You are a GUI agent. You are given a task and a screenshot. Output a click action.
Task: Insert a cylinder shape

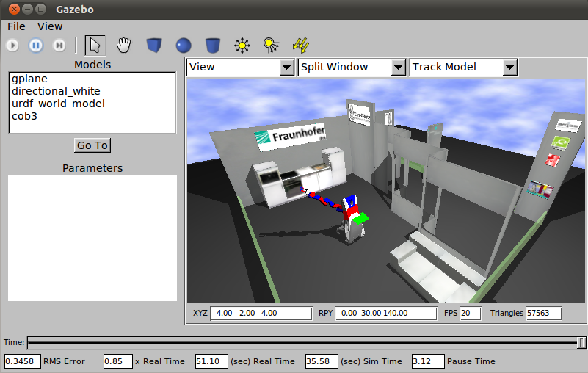click(x=212, y=46)
